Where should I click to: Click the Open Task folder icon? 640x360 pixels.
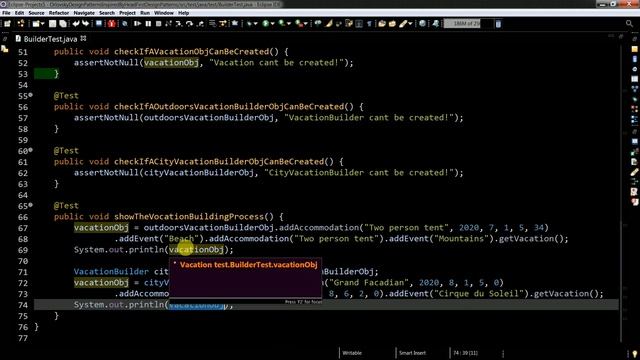(392, 24)
